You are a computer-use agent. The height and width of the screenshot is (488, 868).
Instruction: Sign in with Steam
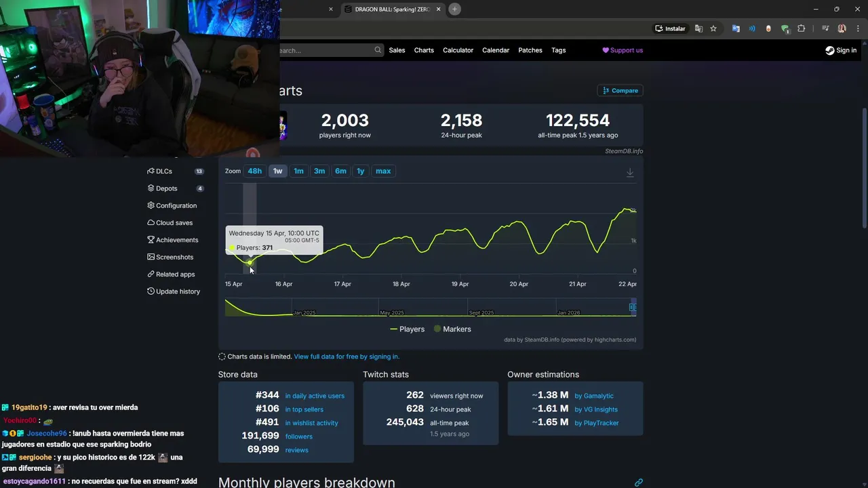[841, 50]
